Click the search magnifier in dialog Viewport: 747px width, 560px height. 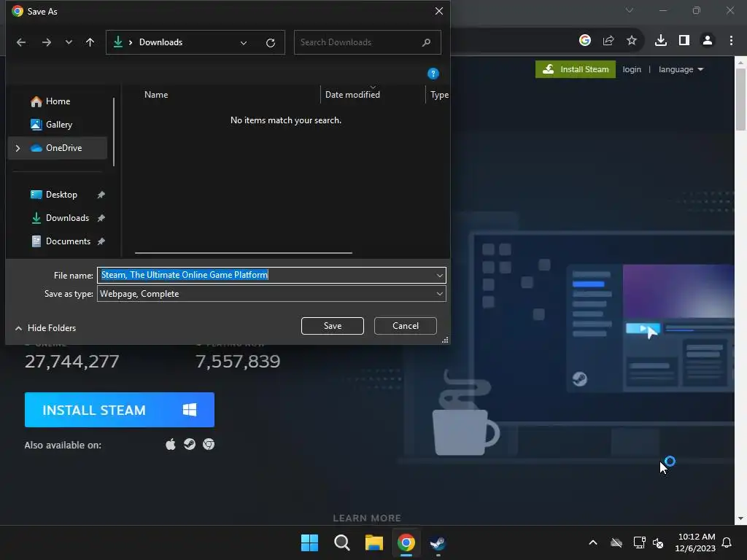426,42
